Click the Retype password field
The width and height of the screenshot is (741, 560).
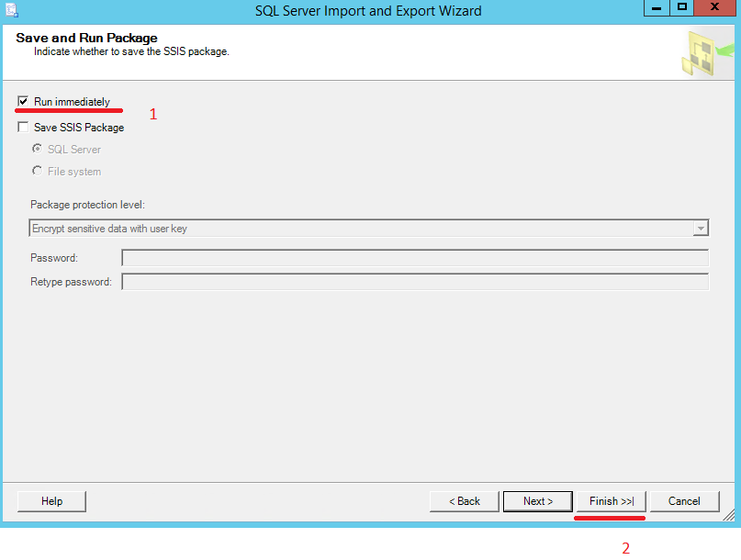pyautogui.click(x=413, y=282)
